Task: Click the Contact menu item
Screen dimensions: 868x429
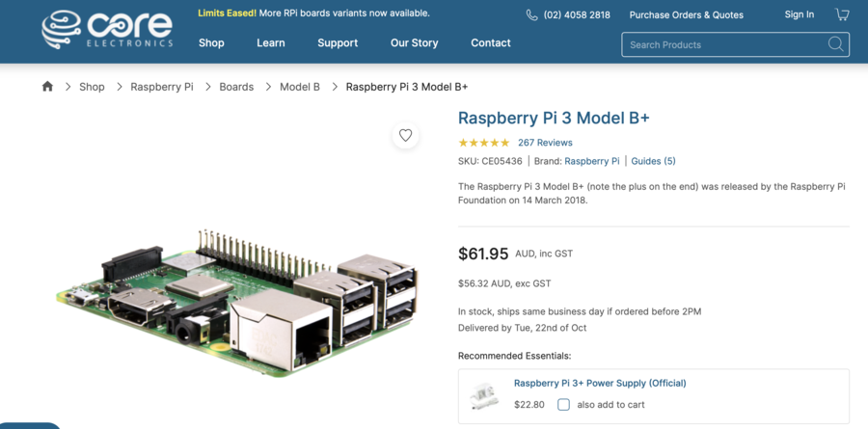Action: (x=491, y=43)
